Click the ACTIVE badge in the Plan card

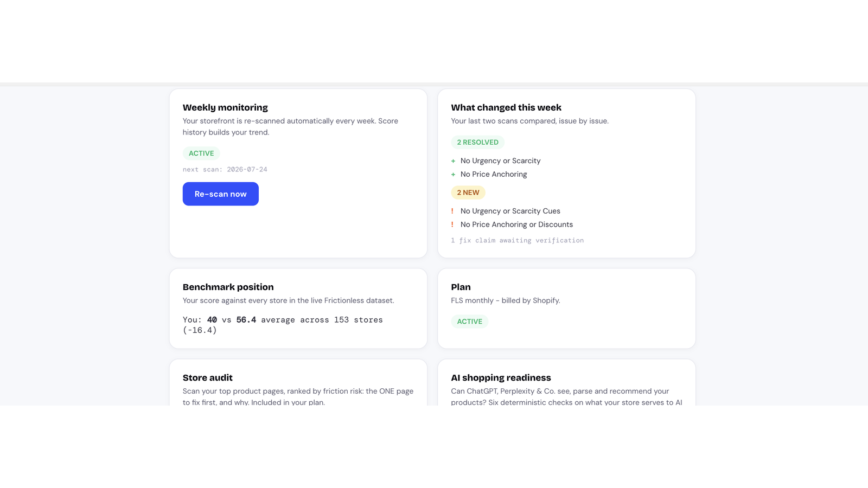point(470,322)
